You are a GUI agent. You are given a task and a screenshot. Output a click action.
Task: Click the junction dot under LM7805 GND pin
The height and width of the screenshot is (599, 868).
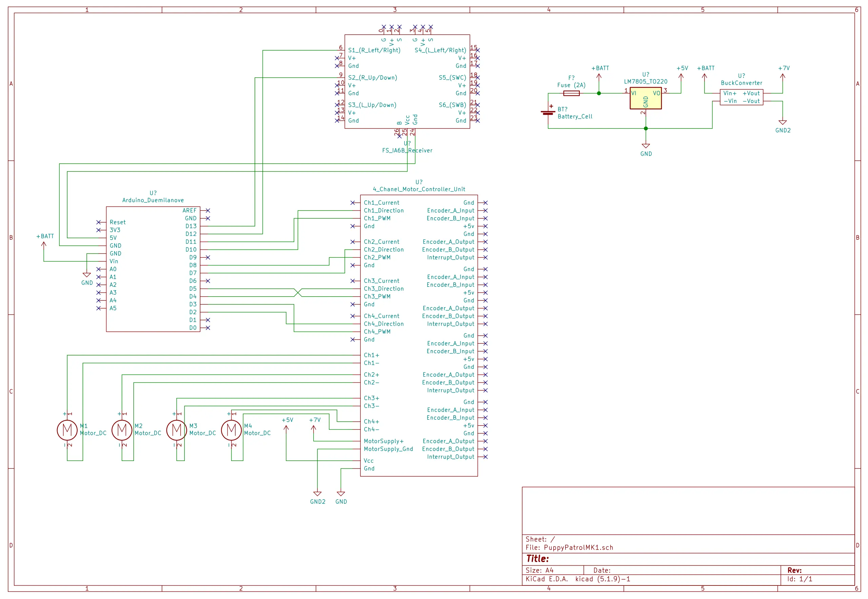pyautogui.click(x=646, y=129)
